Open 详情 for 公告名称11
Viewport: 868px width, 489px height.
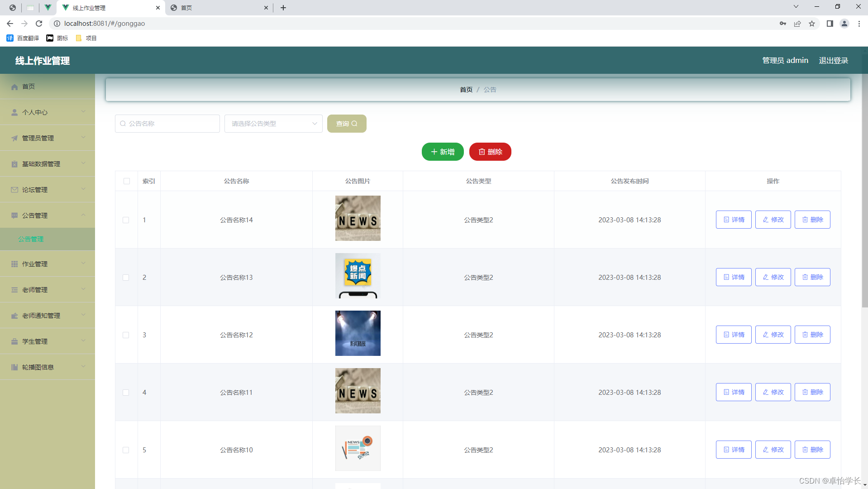pyautogui.click(x=734, y=392)
